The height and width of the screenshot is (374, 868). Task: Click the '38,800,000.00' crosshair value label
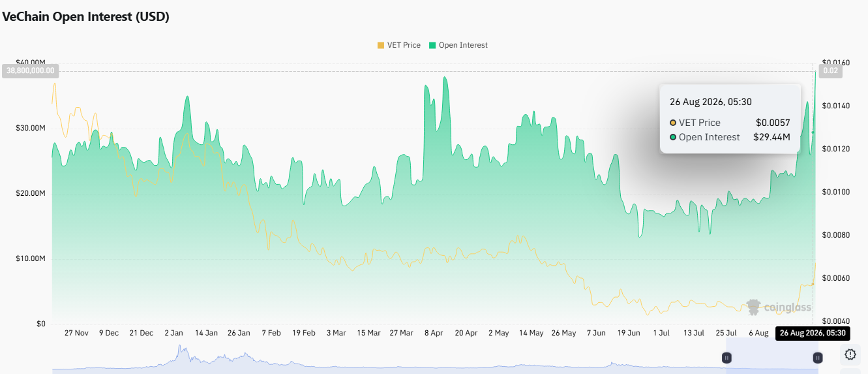coord(31,71)
